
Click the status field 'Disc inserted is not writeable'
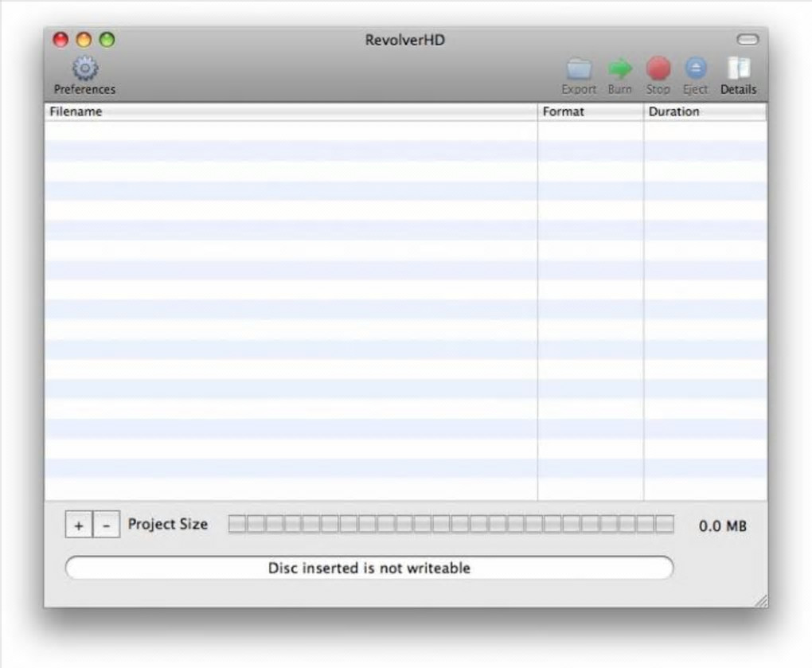coord(369,568)
